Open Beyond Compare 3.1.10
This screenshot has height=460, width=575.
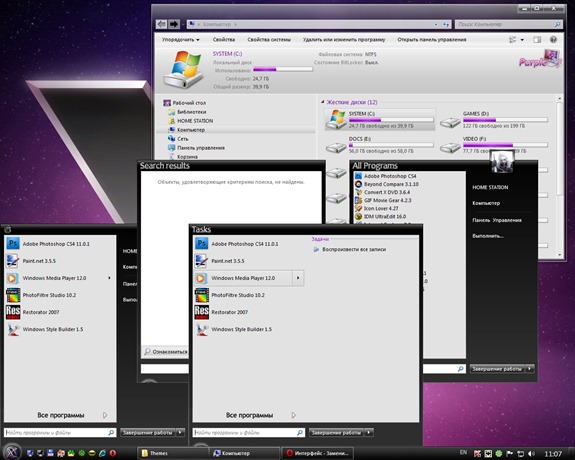(387, 184)
